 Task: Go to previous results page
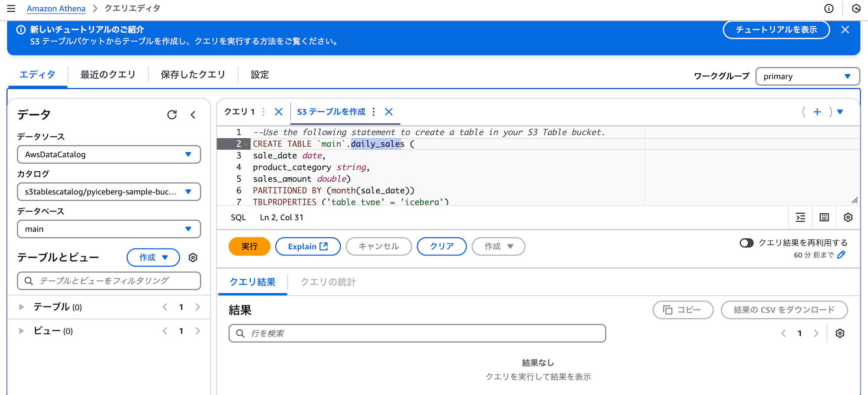click(x=783, y=333)
